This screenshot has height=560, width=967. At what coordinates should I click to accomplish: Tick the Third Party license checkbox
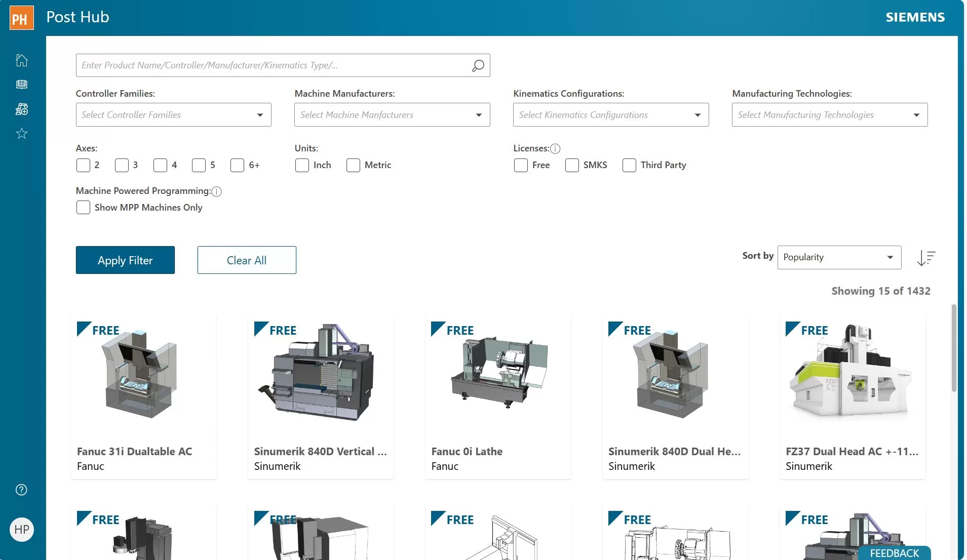[629, 165]
